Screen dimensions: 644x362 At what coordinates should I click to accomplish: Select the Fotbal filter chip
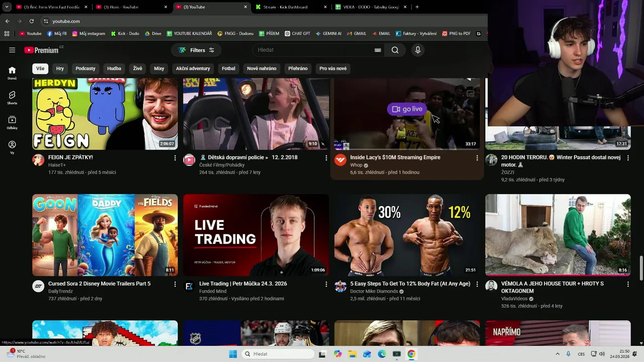228,68
